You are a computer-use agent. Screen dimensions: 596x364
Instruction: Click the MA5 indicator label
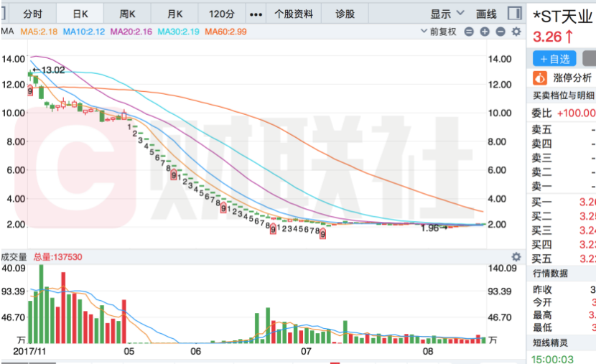pyautogui.click(x=38, y=32)
